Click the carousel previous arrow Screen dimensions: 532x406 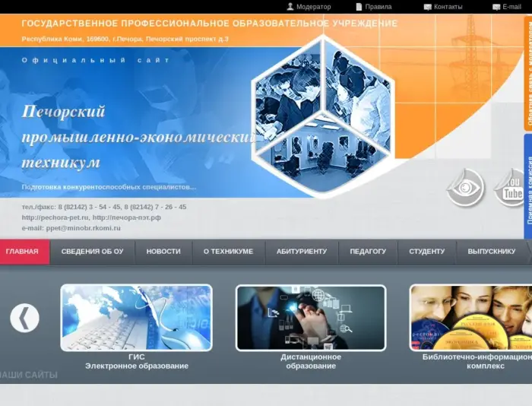click(x=24, y=318)
